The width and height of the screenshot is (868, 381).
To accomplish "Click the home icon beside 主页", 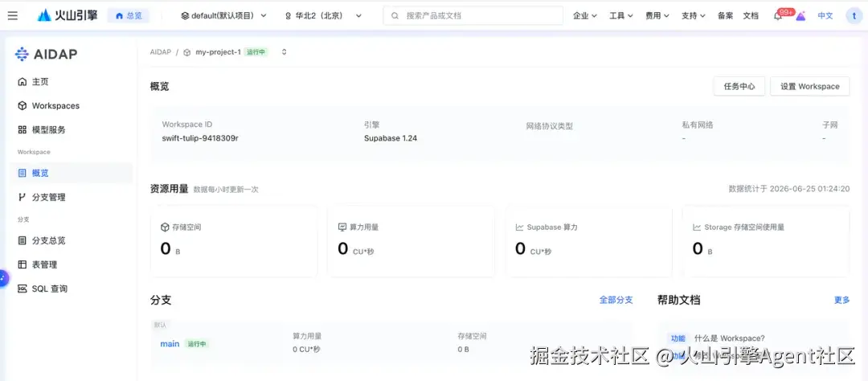I will coord(23,81).
